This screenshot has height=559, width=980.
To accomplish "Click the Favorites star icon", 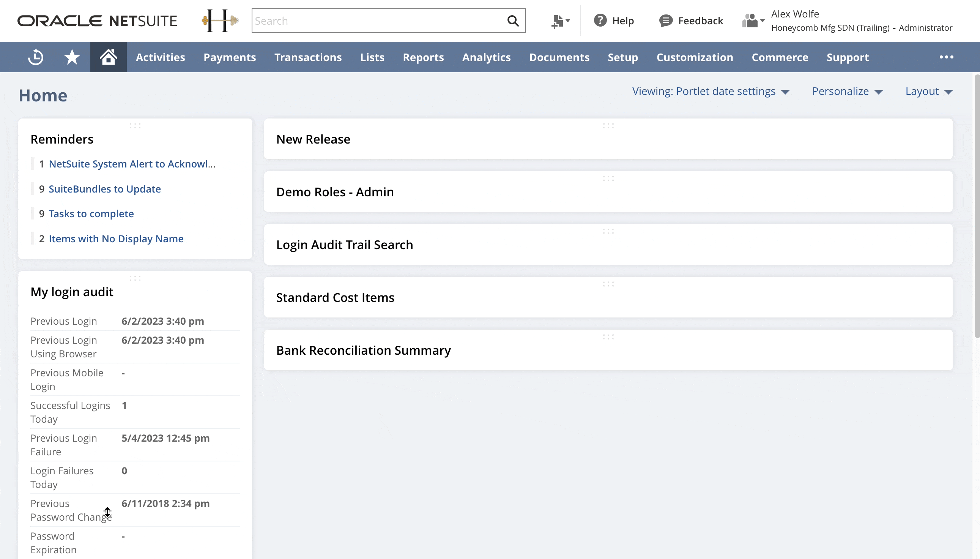I will coord(72,57).
